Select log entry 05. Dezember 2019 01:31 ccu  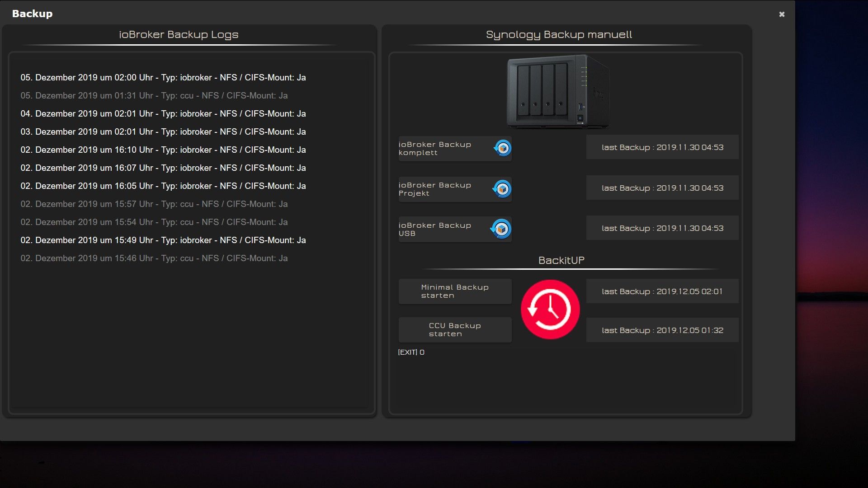pyautogui.click(x=154, y=96)
